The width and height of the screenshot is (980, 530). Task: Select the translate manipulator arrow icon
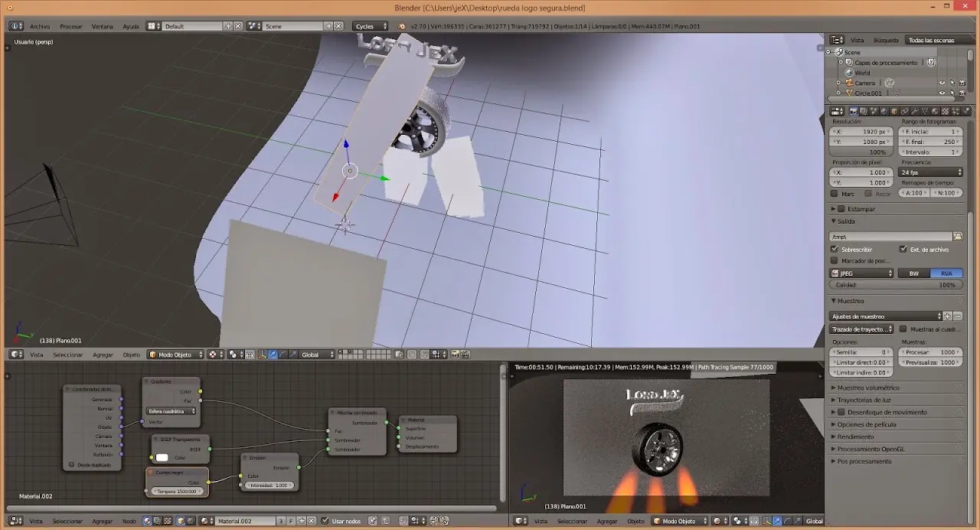tap(273, 355)
